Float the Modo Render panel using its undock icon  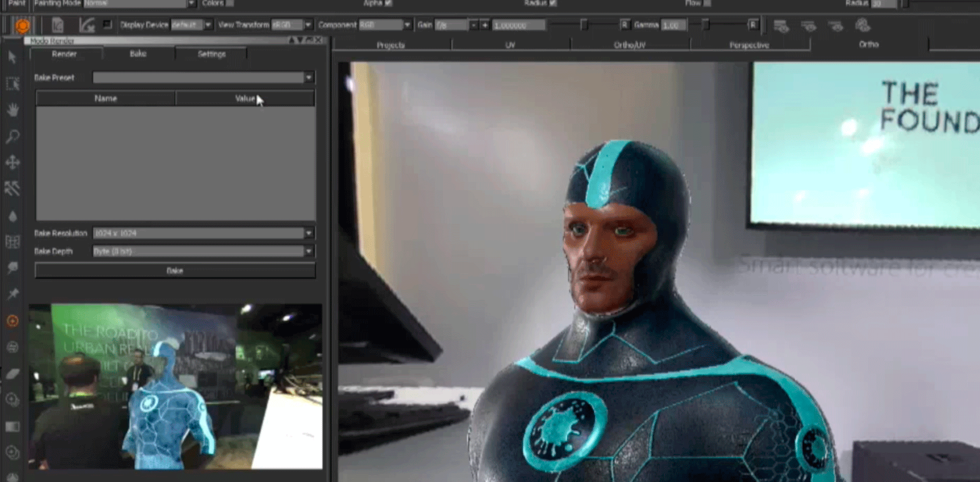click(x=310, y=40)
